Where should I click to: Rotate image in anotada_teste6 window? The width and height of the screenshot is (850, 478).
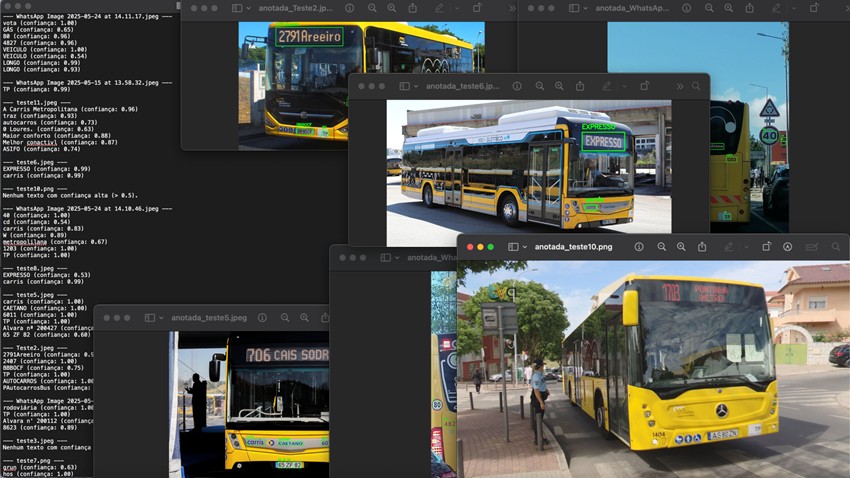click(x=645, y=86)
